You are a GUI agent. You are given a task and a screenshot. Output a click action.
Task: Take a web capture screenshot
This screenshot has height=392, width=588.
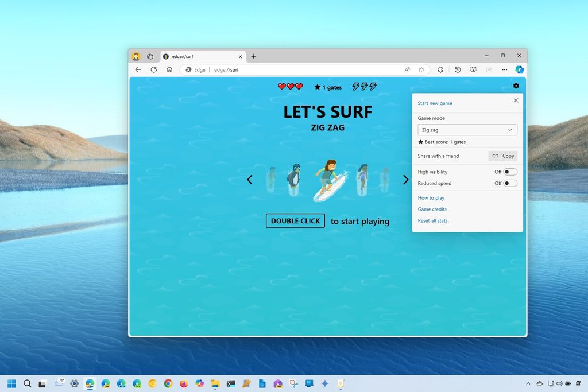[473, 69]
